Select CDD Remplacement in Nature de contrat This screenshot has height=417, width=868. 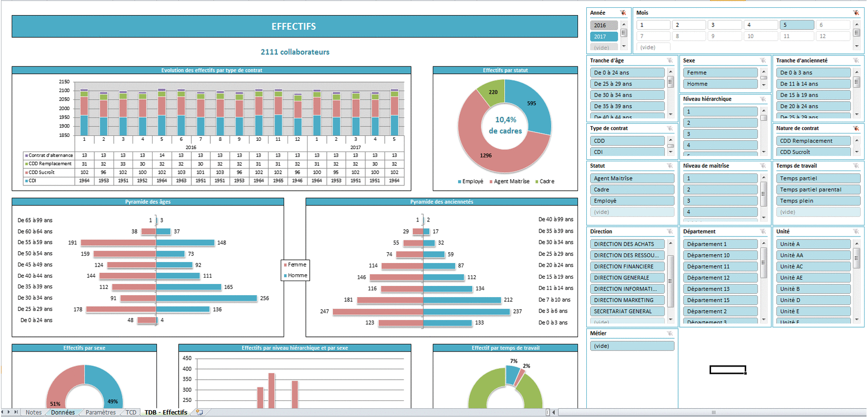(813, 141)
